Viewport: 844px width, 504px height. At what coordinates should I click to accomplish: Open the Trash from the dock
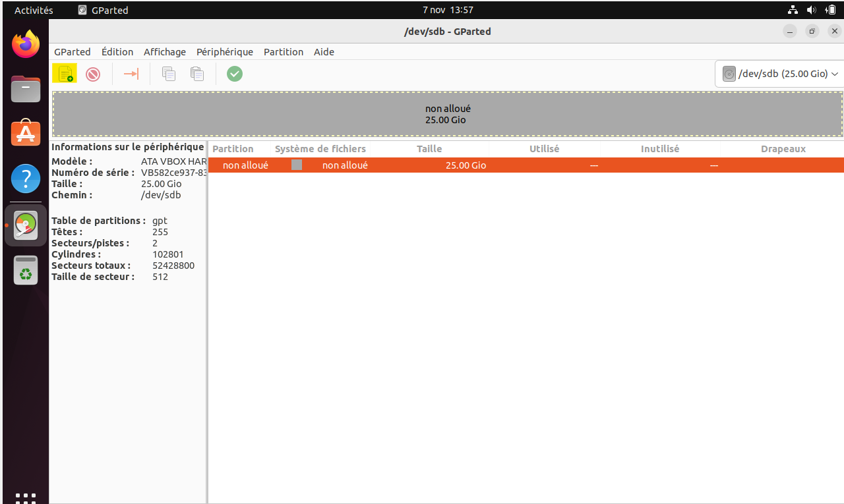click(26, 270)
